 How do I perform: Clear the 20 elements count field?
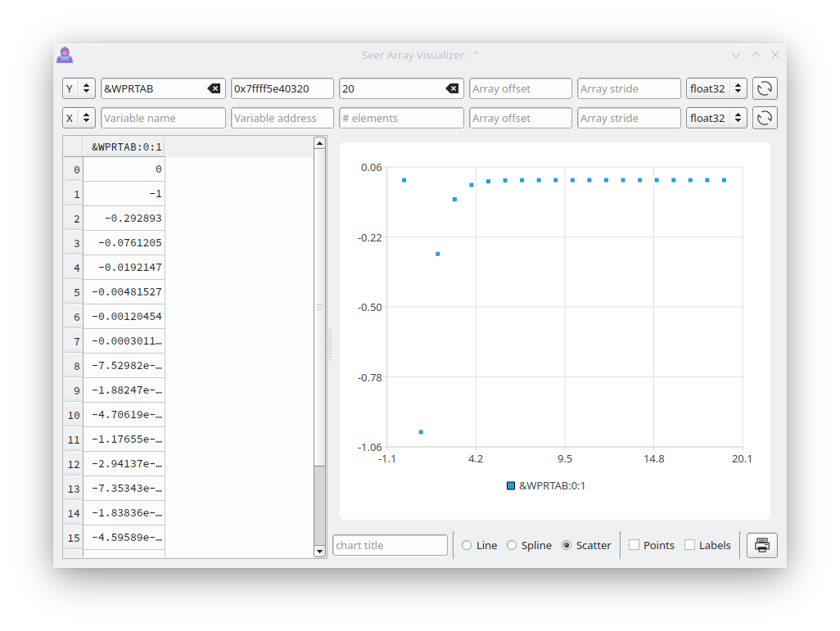coord(452,89)
